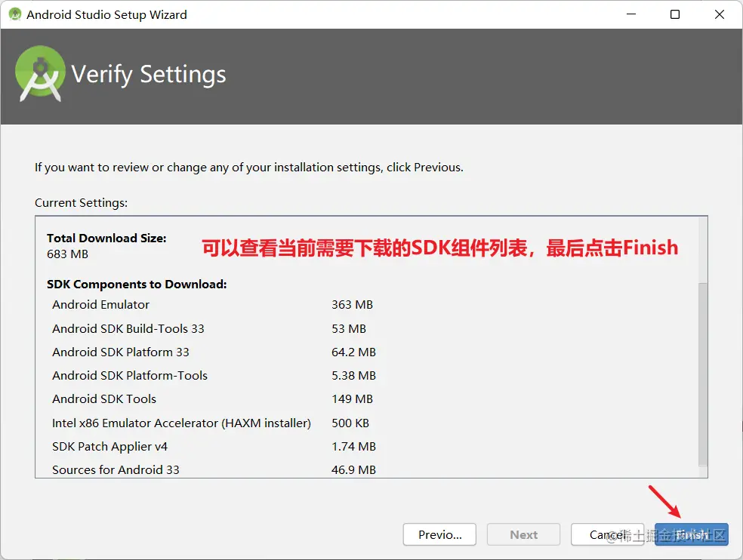Click the settings list vertical scrollbar
Image resolution: width=743 pixels, height=560 pixels.
coord(703,374)
